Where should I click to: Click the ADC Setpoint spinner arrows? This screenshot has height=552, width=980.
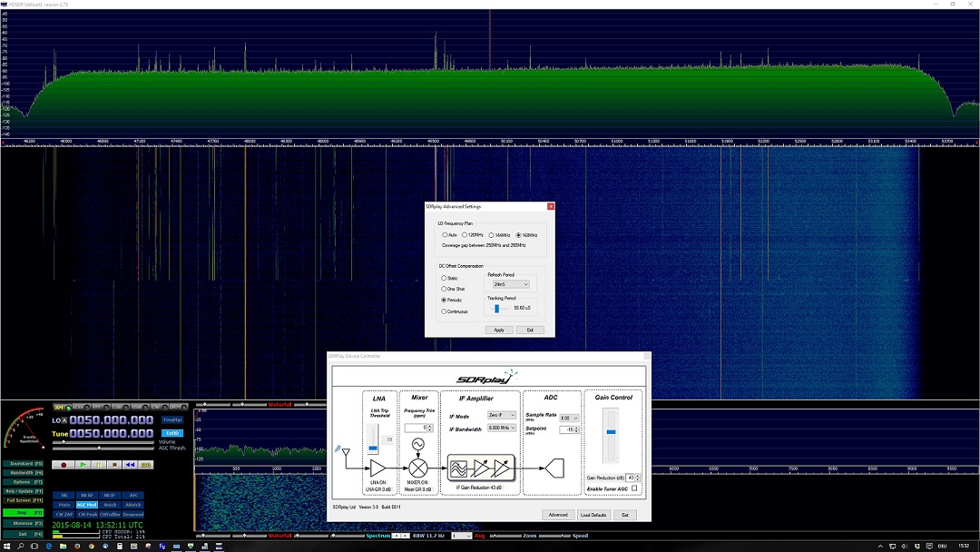tap(576, 430)
